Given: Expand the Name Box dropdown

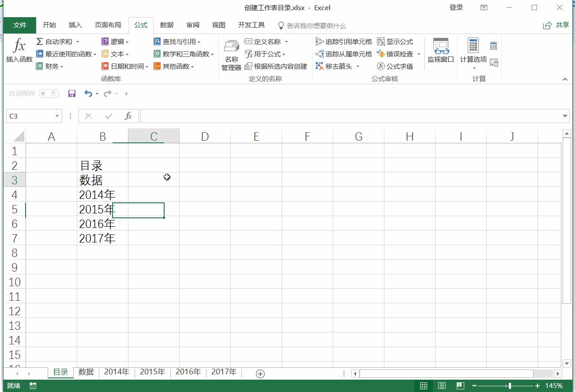Looking at the screenshot, I should [x=56, y=116].
